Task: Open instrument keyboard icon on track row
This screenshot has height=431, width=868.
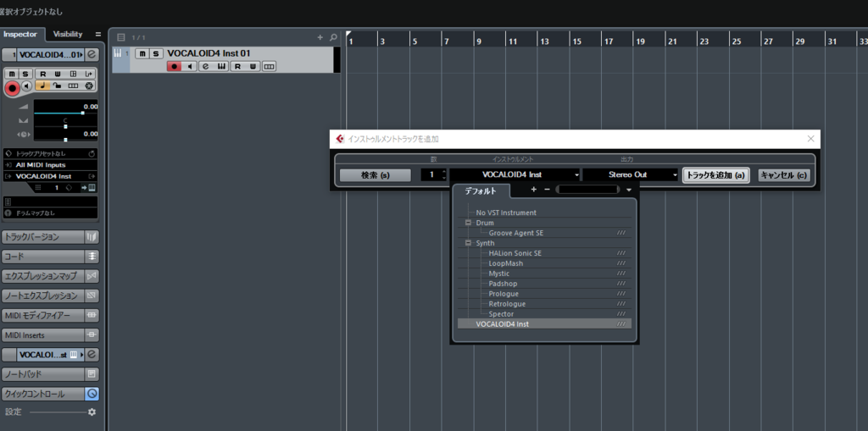Action: tap(221, 66)
